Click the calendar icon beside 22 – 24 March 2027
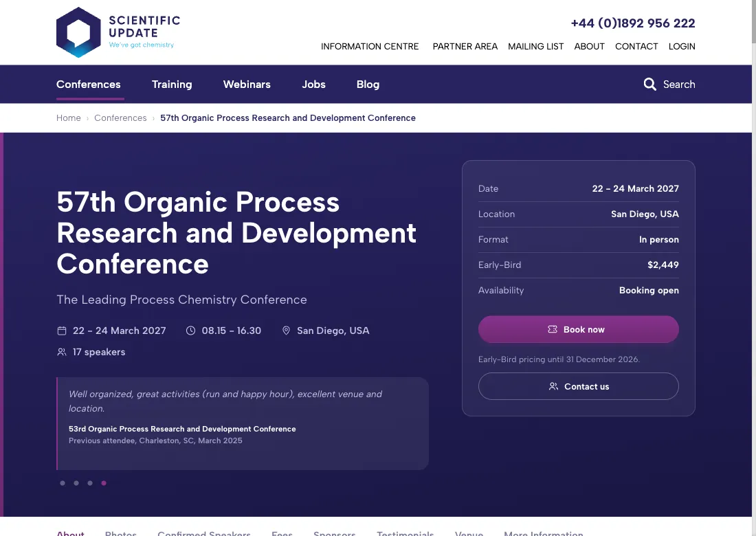Screen dimensions: 756x536 (62, 331)
